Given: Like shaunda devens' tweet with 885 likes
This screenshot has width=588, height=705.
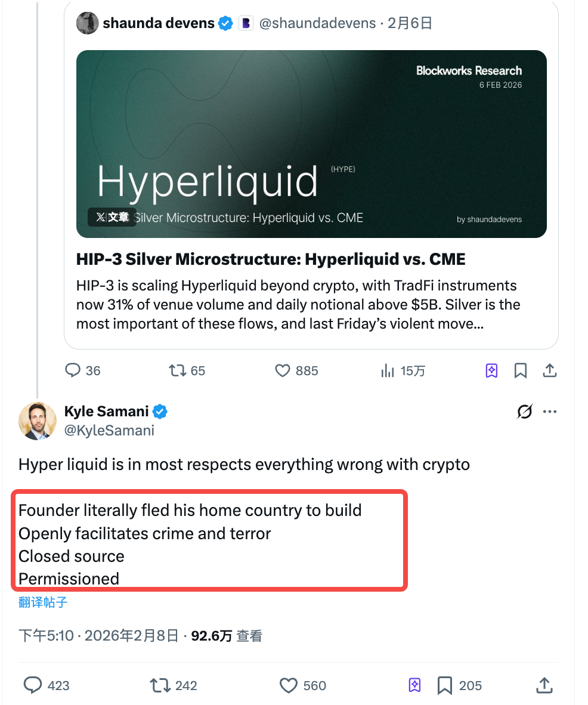Looking at the screenshot, I should tap(281, 370).
